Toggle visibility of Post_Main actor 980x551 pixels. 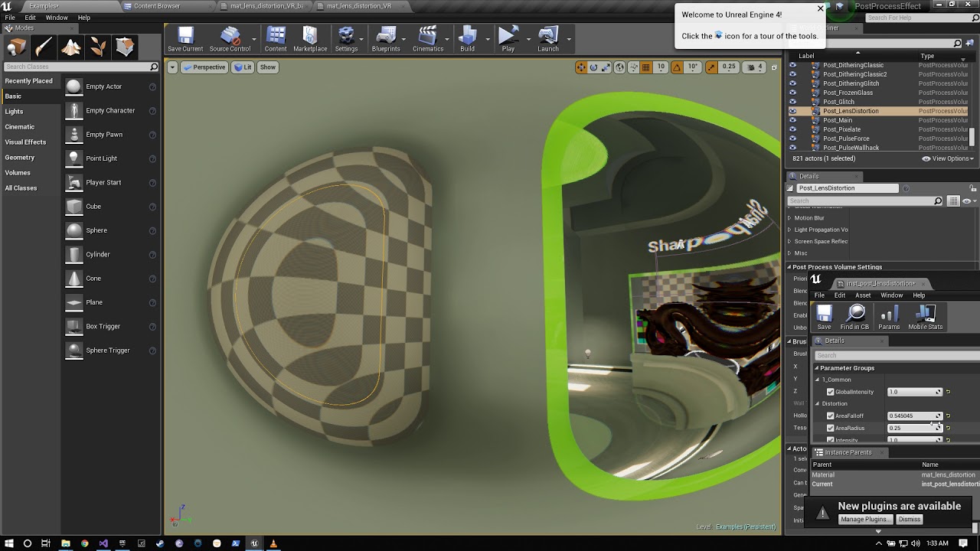point(792,120)
